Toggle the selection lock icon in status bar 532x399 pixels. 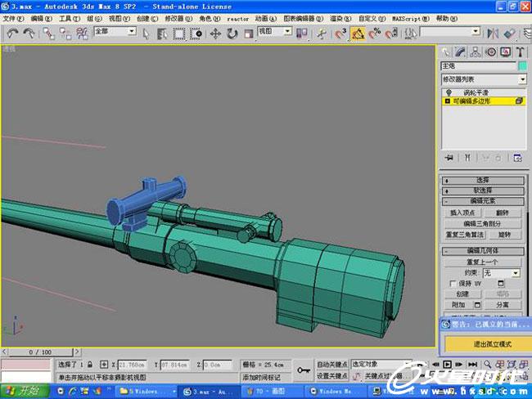89,365
